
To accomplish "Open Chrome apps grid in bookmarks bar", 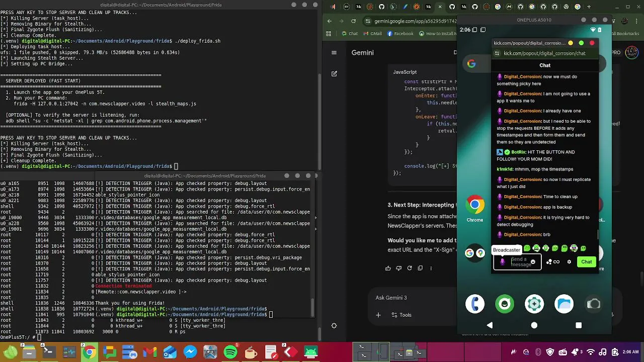I will pos(329,34).
